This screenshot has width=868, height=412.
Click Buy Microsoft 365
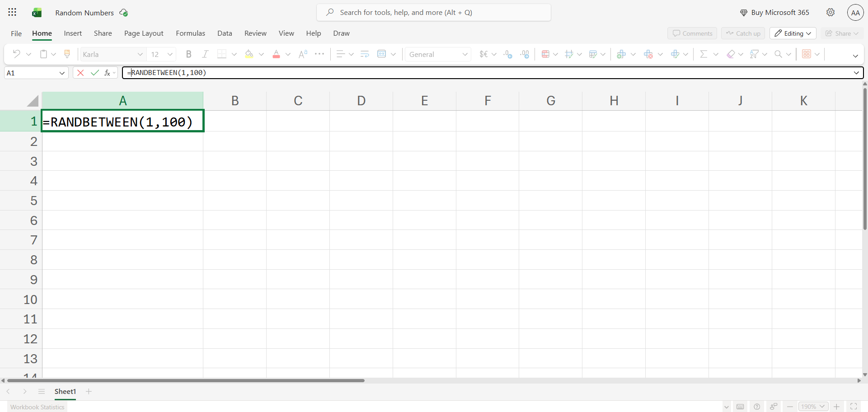(774, 13)
